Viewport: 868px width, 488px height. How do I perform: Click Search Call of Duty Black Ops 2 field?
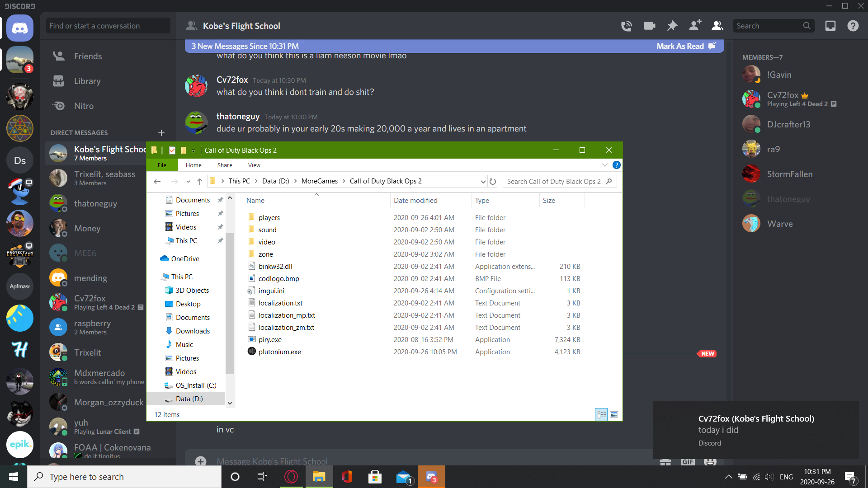pos(560,181)
